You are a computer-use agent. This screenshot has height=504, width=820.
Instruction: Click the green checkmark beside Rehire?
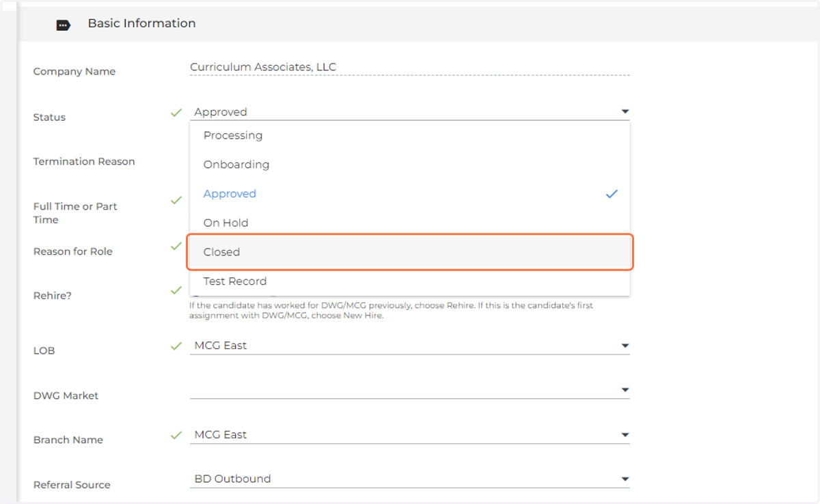click(176, 290)
